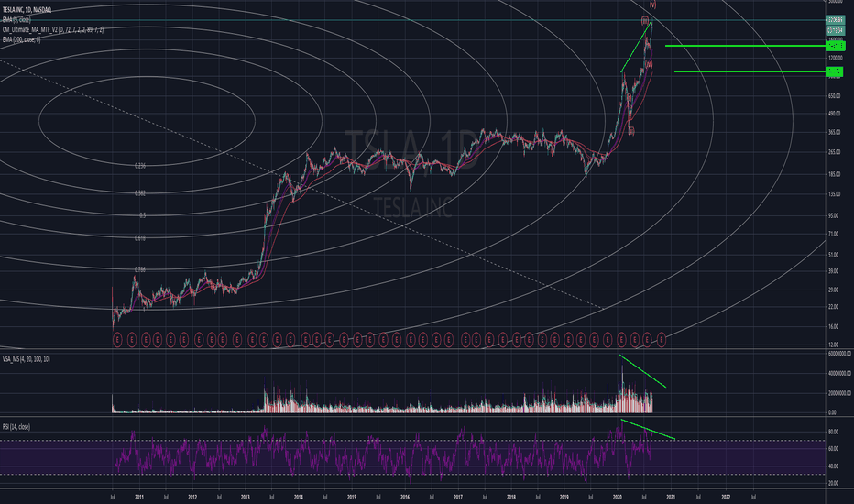
Task: Click the 2020 label on the time axis
Action: click(618, 497)
